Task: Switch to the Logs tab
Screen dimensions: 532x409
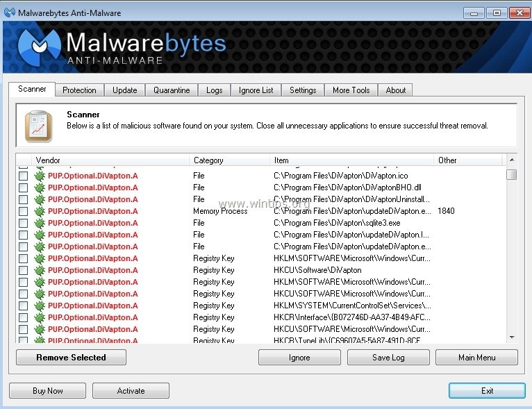Action: point(215,90)
